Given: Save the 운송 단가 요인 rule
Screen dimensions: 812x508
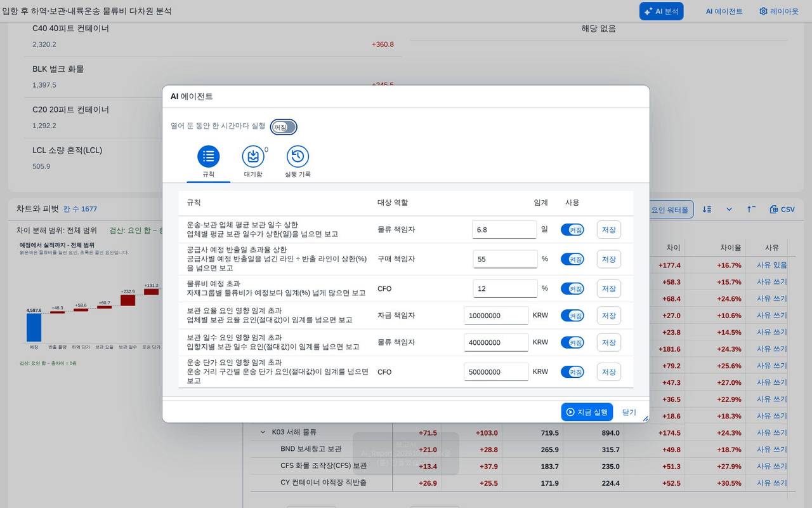Looking at the screenshot, I should [609, 372].
